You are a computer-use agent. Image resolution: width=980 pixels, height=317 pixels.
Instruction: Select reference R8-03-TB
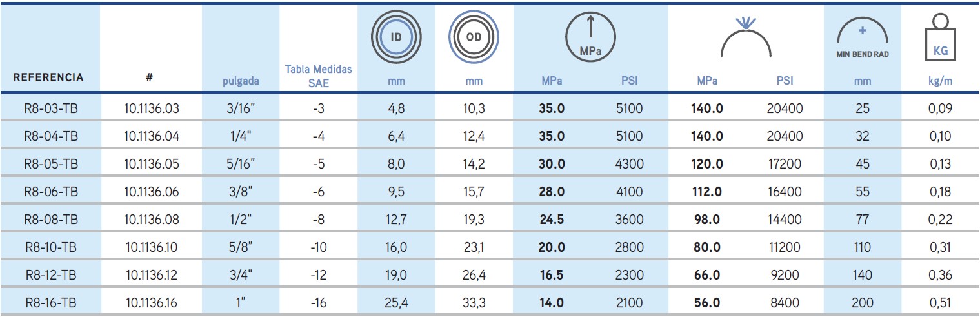coord(50,108)
